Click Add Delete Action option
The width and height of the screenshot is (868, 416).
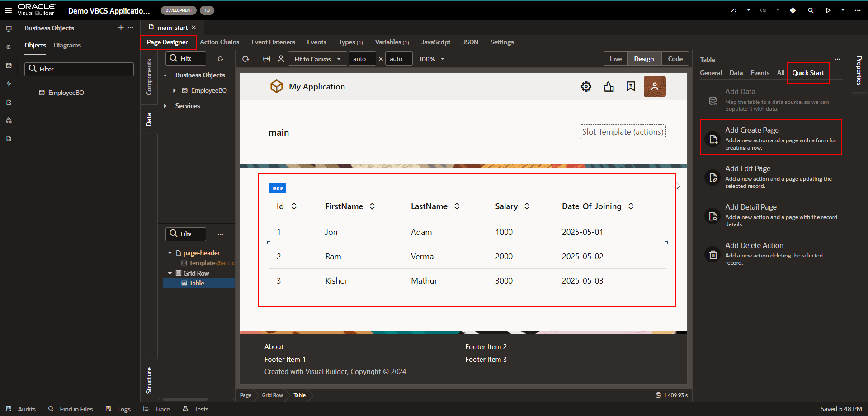point(770,254)
